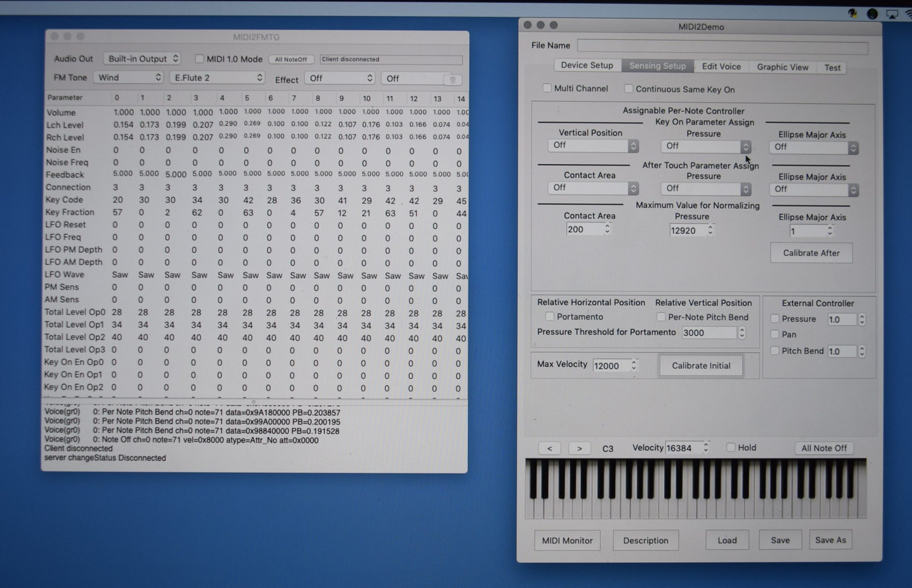Open the Audio Out Built-in Output dropdown
This screenshot has height=588, width=912.
tap(142, 59)
